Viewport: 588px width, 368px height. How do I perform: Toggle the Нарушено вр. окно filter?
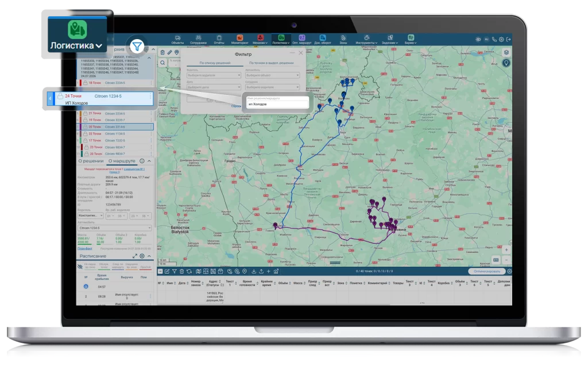[131, 266]
